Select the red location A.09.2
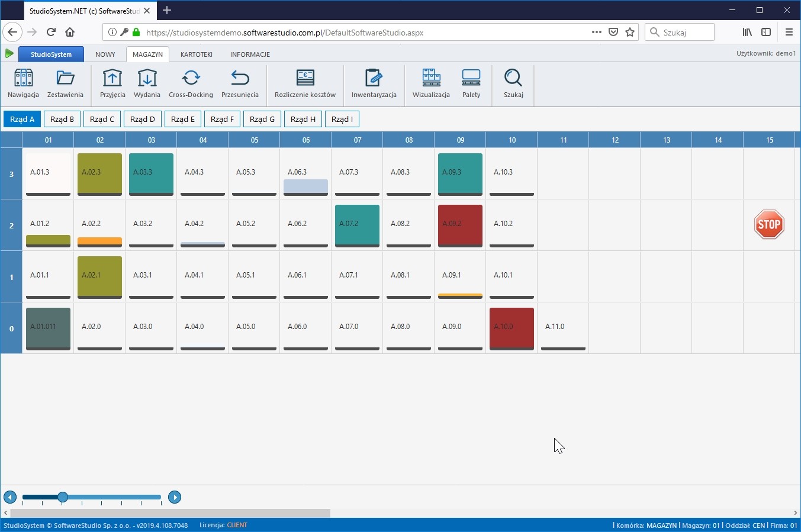The height and width of the screenshot is (532, 801). point(460,225)
